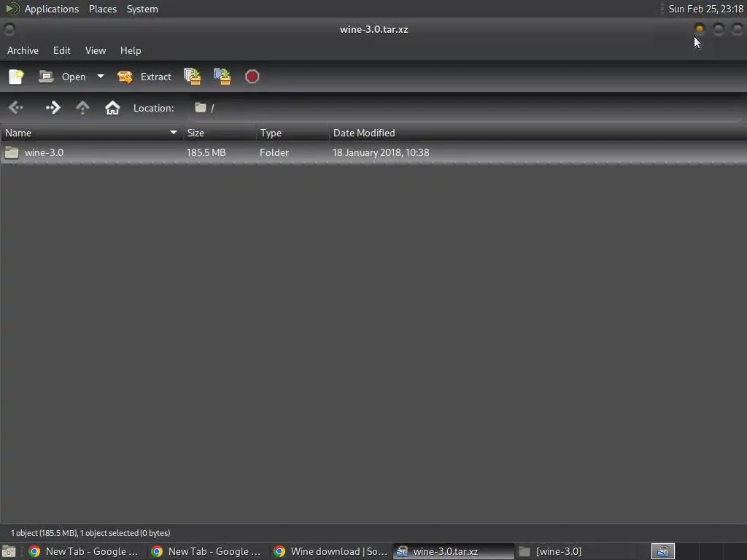Click the Extract button
Screen dimensions: 747x560
(144, 77)
